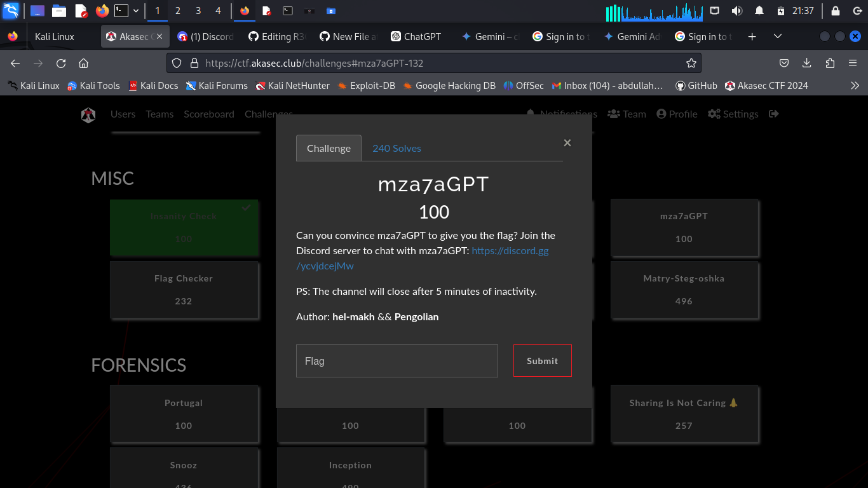Follow the discord.gg invite link
The width and height of the screenshot is (868, 488).
click(x=423, y=258)
